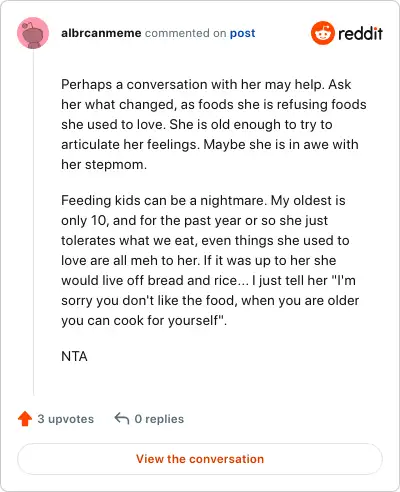Image resolution: width=400 pixels, height=492 pixels.
Task: Click the paragraph starting "Perhaps a conversation"
Action: pyautogui.click(x=214, y=124)
